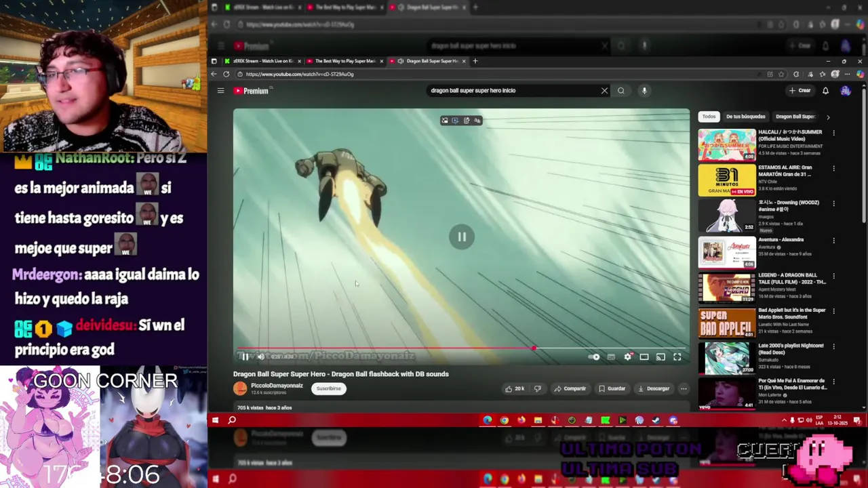
Task: Open taskbar search icon
Action: tap(232, 420)
